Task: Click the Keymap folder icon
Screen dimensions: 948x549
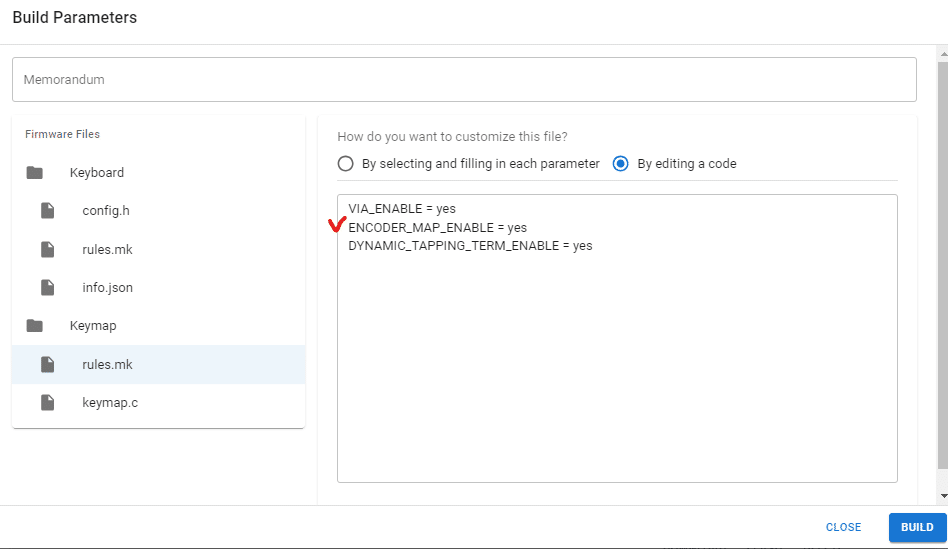Action: 34,326
